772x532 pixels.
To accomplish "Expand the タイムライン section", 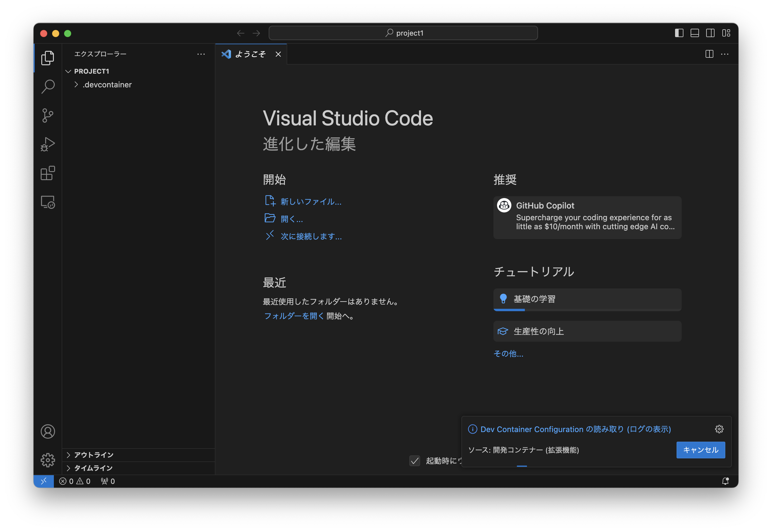I will pos(93,468).
